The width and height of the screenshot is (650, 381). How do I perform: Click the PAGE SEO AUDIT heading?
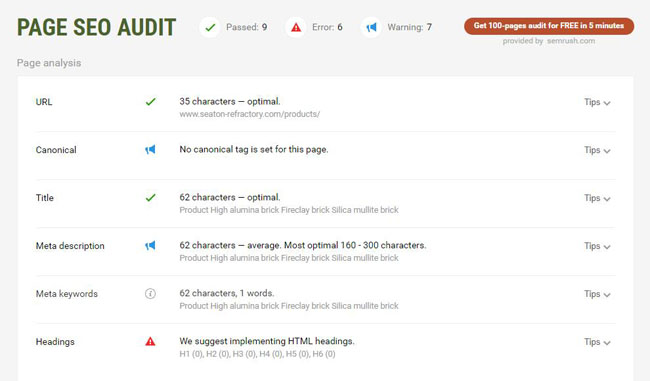pyautogui.click(x=97, y=27)
